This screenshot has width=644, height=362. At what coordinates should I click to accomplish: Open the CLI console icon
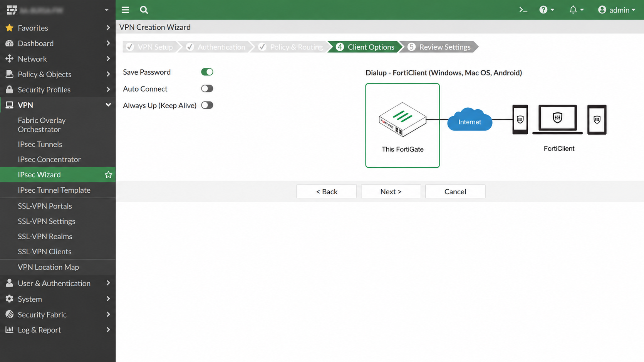click(523, 10)
